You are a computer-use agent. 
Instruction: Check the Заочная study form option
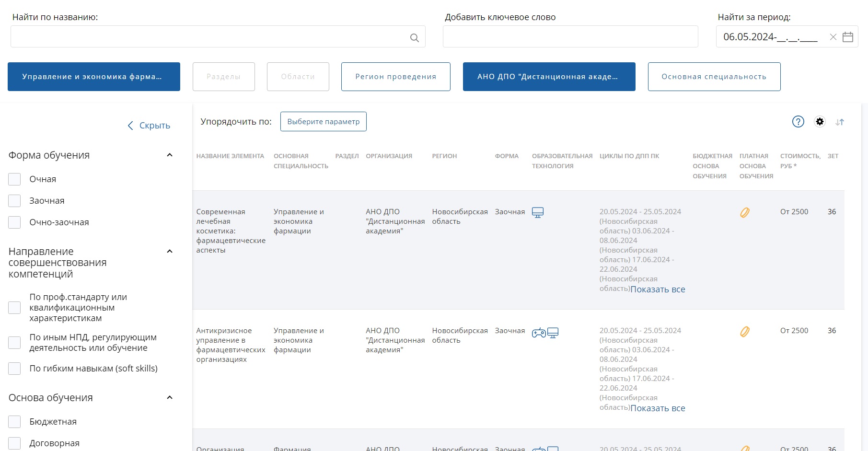click(x=15, y=201)
